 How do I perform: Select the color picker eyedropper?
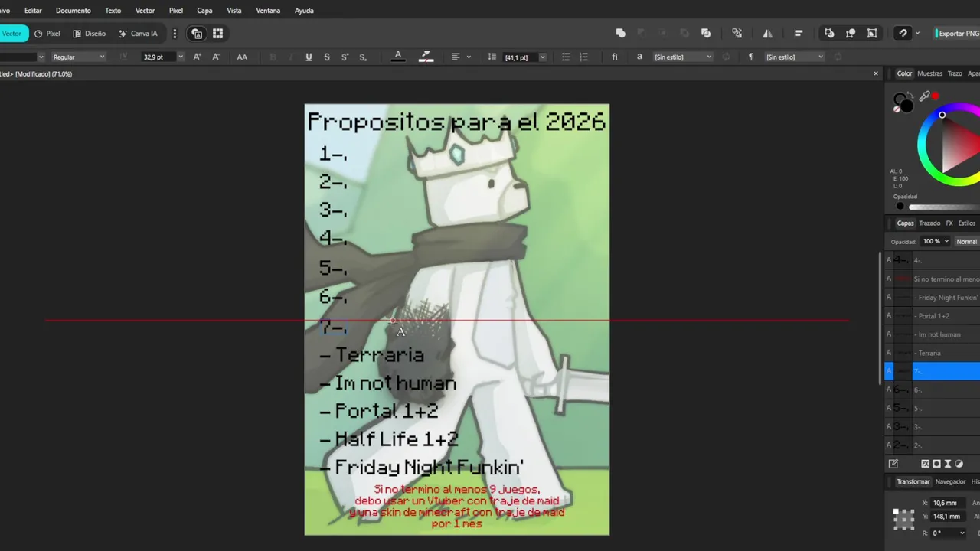(925, 96)
